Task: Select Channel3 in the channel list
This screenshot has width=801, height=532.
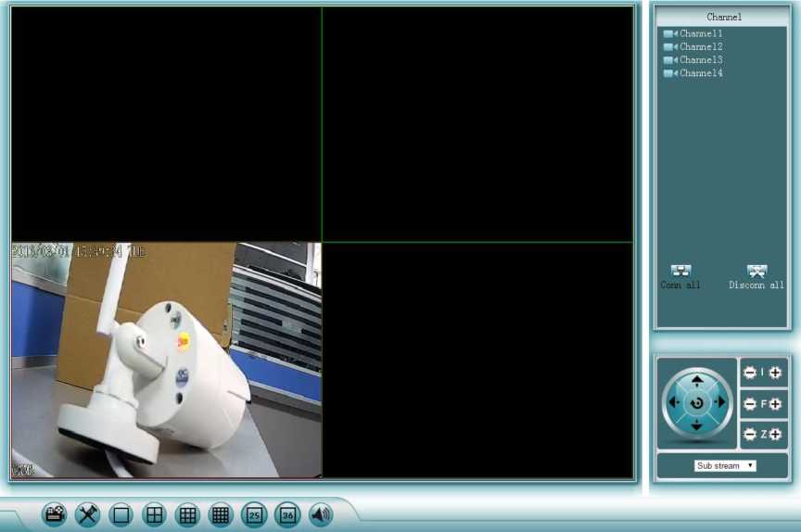Action: coord(700,59)
